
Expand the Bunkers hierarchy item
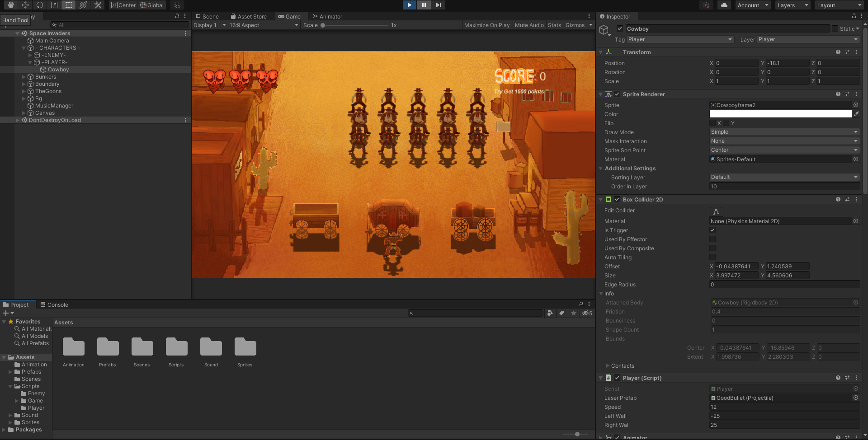pos(24,77)
